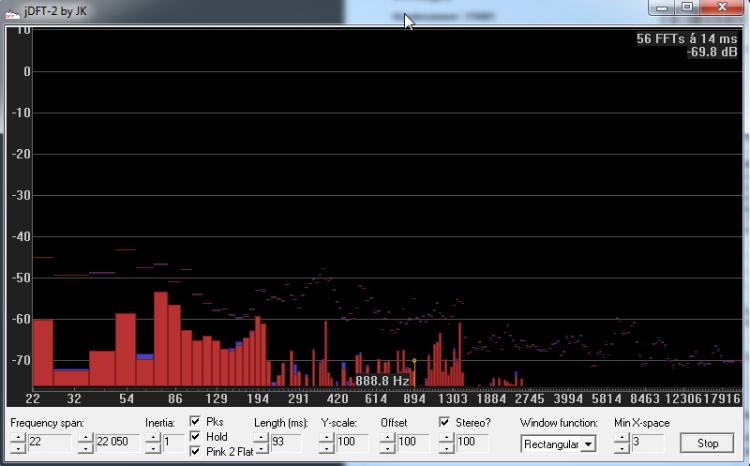Click the yellow peak marker at 888.8 Hz

pos(414,361)
